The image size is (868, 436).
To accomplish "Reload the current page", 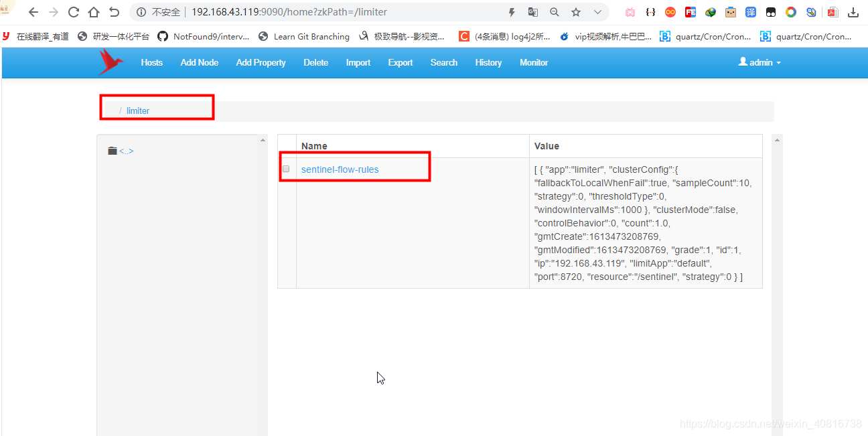I will click(x=74, y=12).
